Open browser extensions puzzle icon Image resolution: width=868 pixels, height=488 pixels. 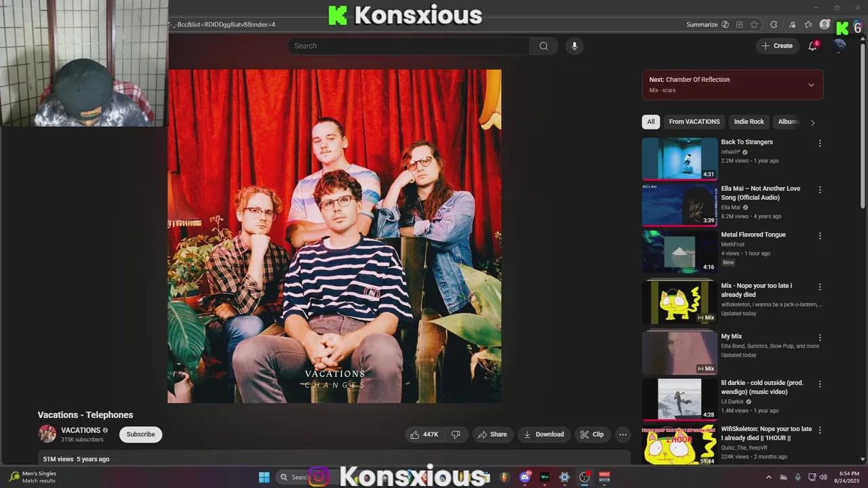[774, 24]
